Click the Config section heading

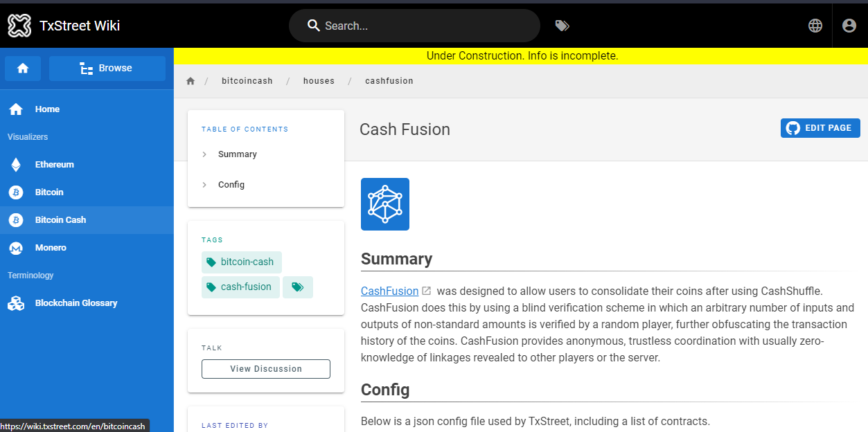pos(385,390)
